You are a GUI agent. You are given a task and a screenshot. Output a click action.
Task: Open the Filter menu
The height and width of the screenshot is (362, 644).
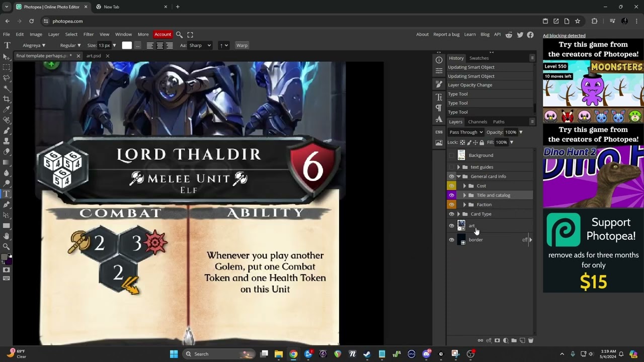pos(89,34)
